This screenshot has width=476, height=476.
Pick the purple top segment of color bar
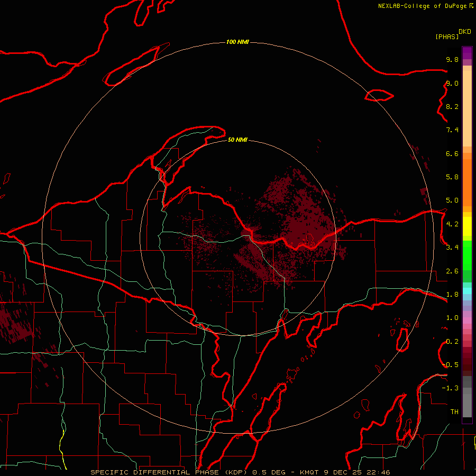click(x=467, y=53)
